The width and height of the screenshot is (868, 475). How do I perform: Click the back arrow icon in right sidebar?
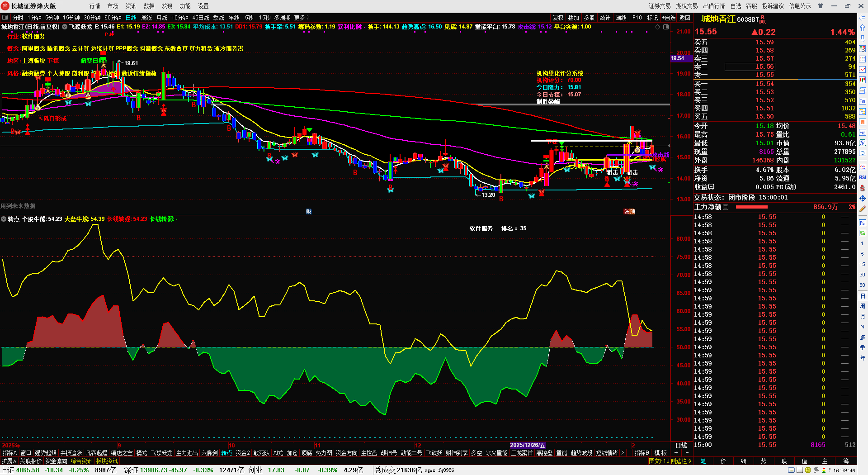[863, 18]
